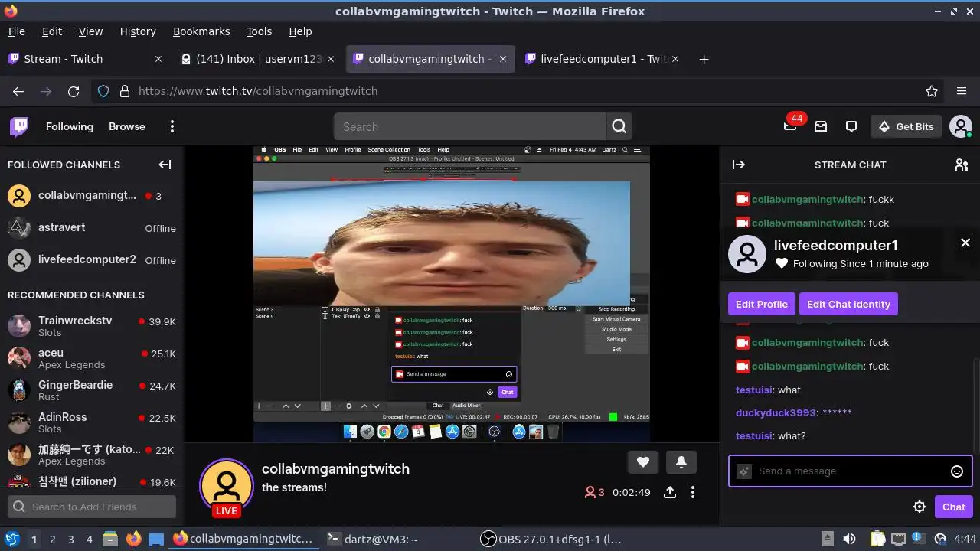Launch Firefox from the taskbar launcher
Viewport: 980px width, 551px height.
pos(133,539)
